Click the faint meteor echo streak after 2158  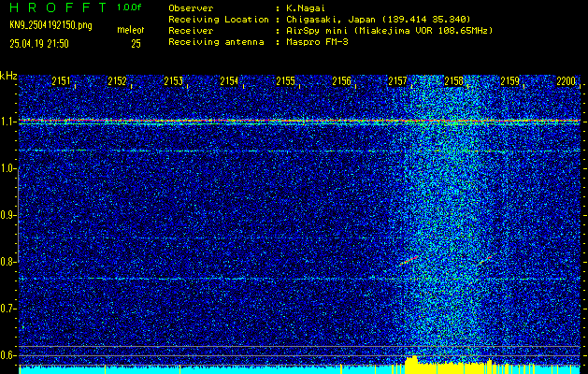pos(486,260)
